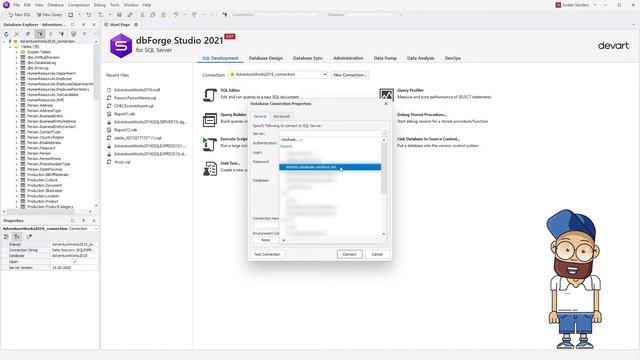Screen dimensions: 640x360
Task: Click the Jordan Sanders account name
Action: (x=576, y=5)
